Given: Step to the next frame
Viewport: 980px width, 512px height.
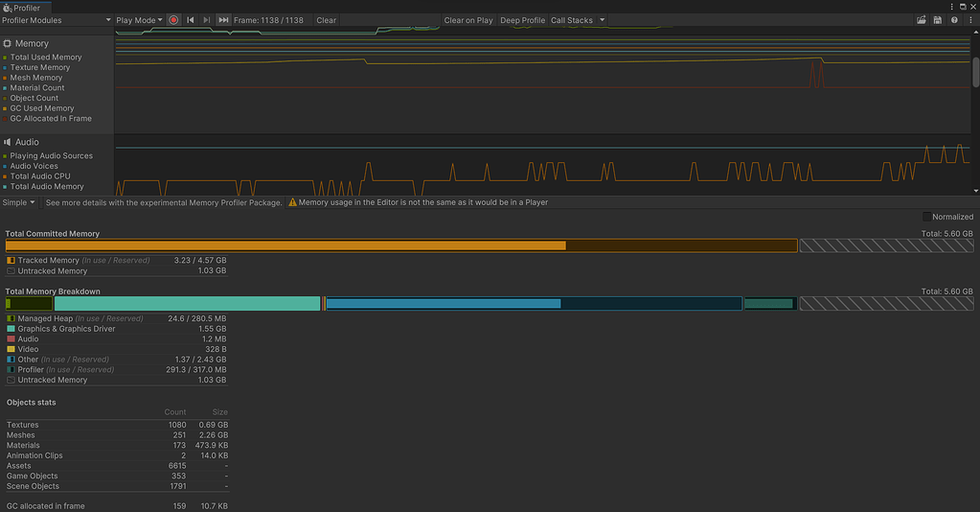Looking at the screenshot, I should (206, 20).
